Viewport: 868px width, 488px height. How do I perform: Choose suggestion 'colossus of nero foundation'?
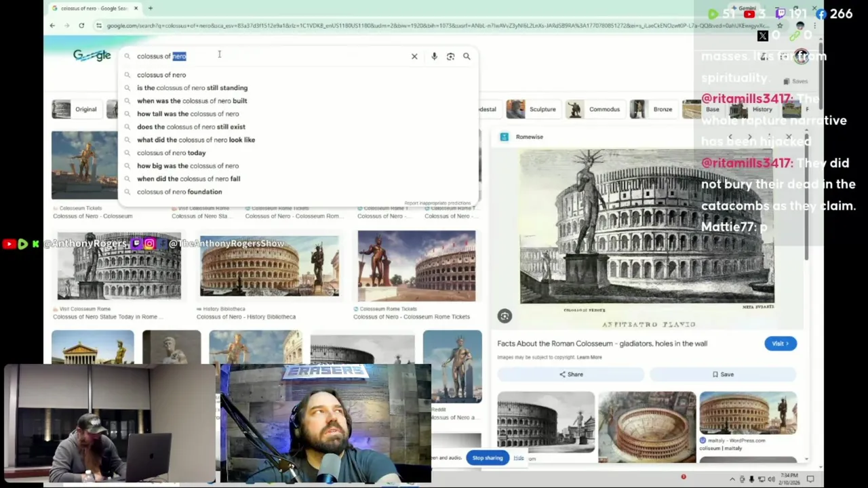point(298,192)
